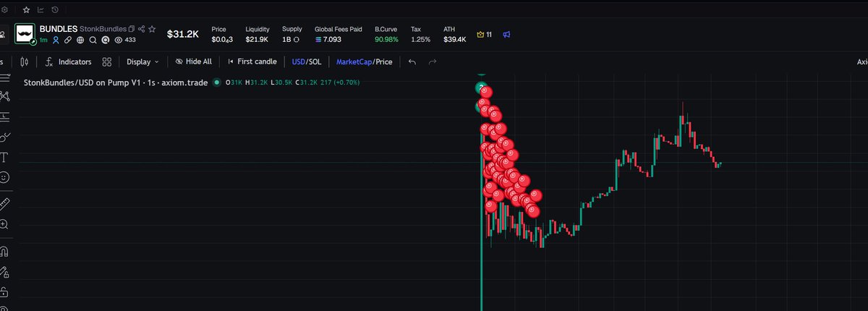
Task: Select Price chart mode
Action: pos(384,61)
